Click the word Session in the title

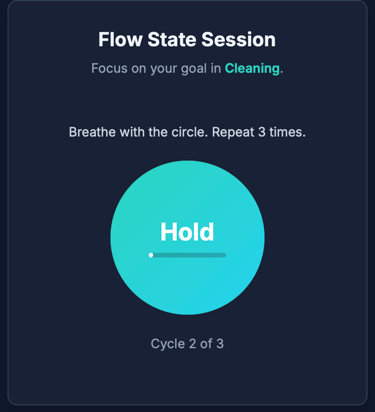[238, 39]
